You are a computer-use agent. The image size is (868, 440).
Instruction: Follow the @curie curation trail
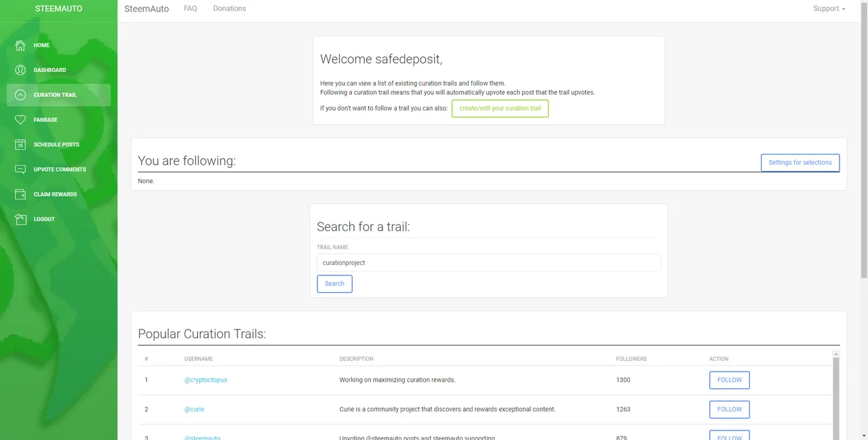tap(730, 409)
